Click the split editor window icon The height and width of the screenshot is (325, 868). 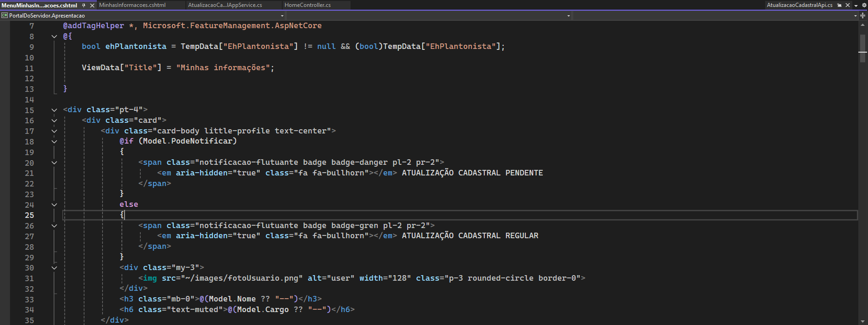[863, 16]
